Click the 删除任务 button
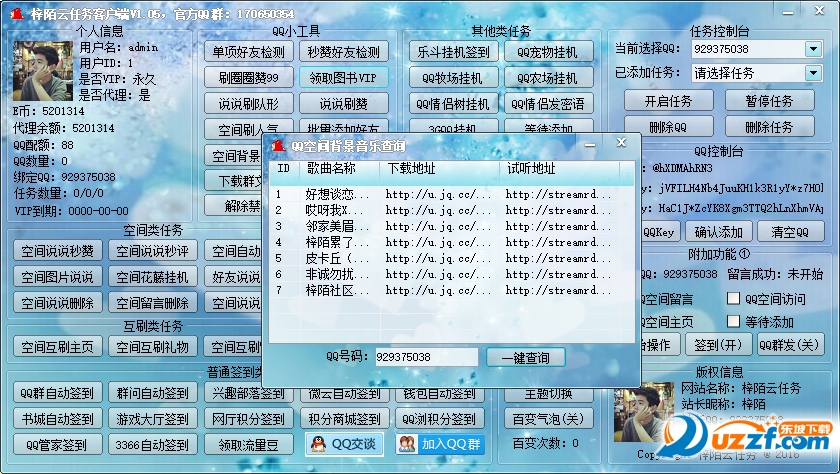 770,126
